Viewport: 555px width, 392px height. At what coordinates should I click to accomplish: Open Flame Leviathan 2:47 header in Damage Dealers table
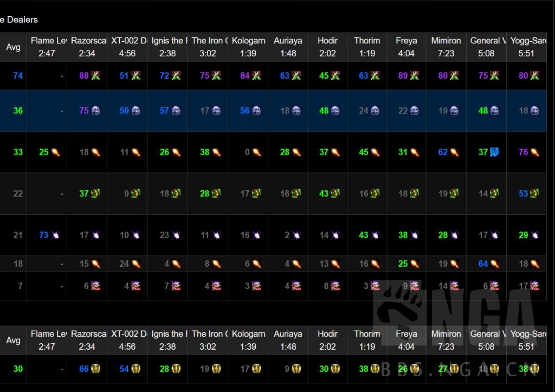pyautogui.click(x=47, y=47)
